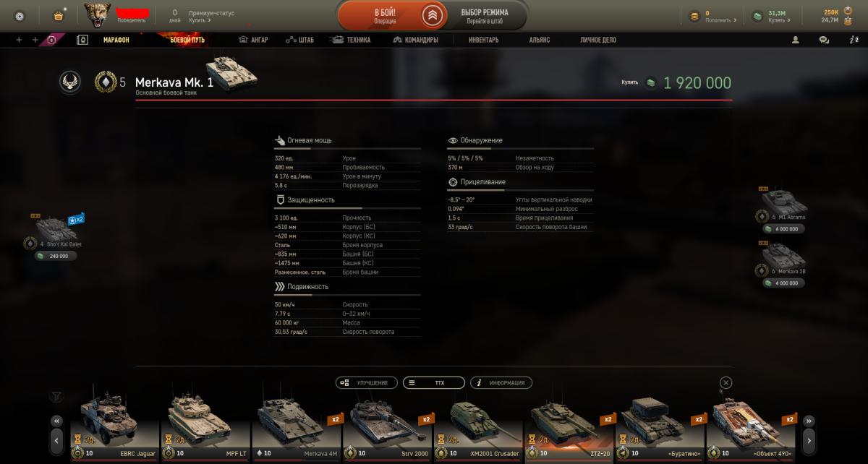
Task: Click the crown premium icon
Action: click(x=59, y=15)
